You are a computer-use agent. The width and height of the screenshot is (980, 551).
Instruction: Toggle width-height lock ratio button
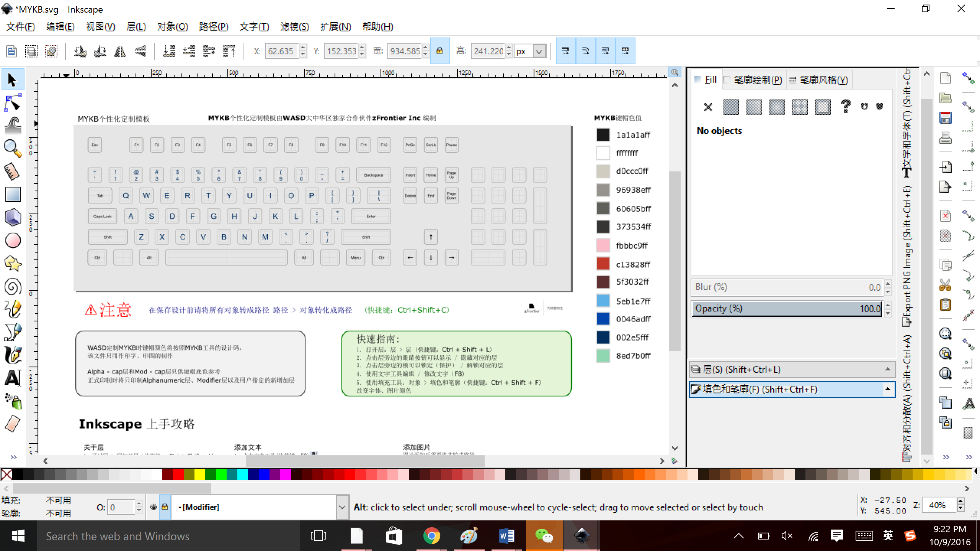point(440,51)
